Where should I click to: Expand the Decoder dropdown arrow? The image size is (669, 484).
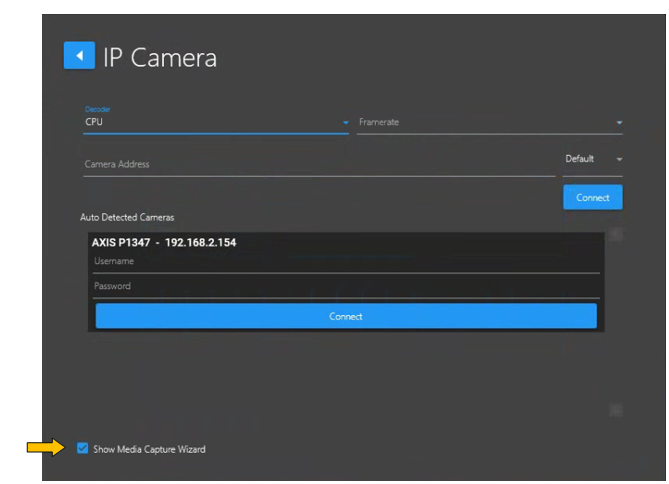tap(346, 123)
